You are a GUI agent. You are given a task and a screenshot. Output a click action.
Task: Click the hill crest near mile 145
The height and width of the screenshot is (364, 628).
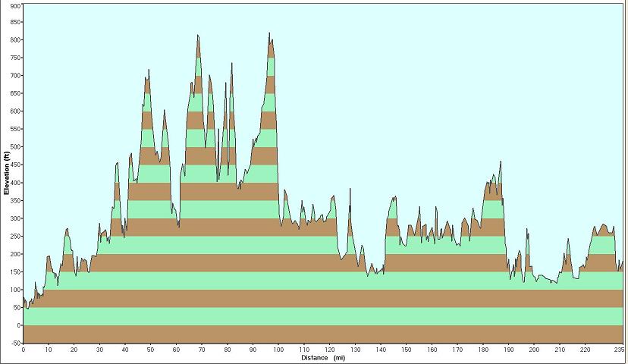tap(394, 198)
